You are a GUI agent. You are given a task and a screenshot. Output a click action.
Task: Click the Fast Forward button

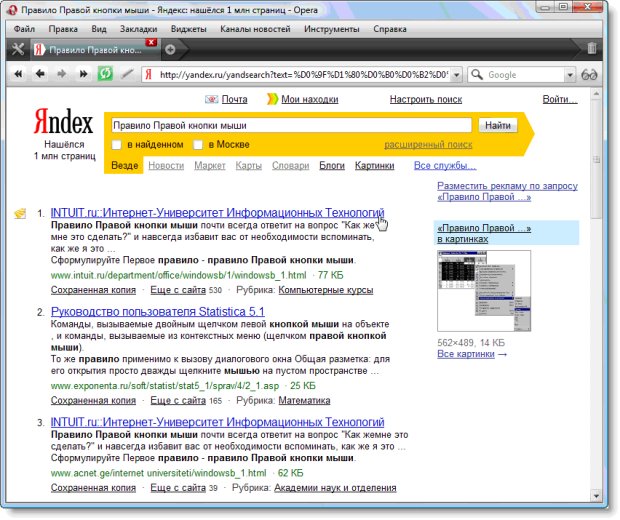tap(83, 74)
